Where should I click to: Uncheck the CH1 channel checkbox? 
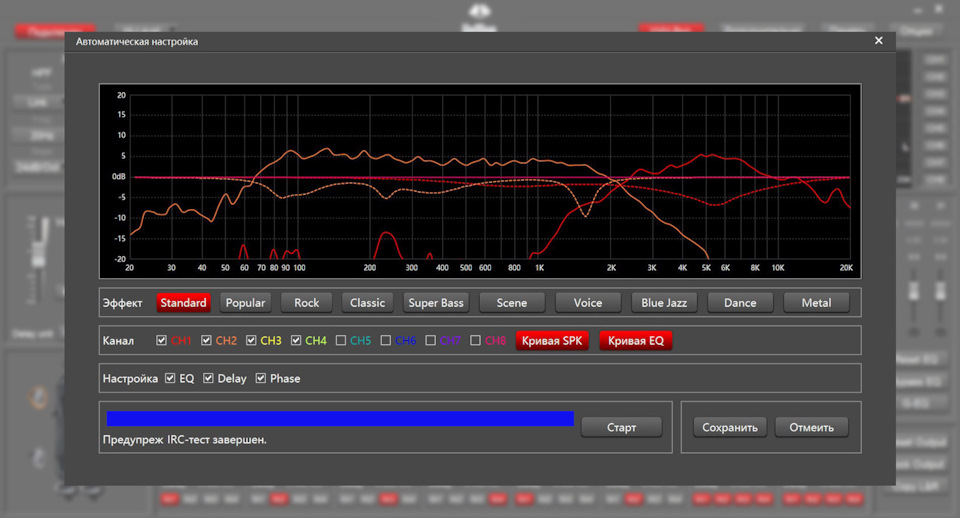[162, 340]
